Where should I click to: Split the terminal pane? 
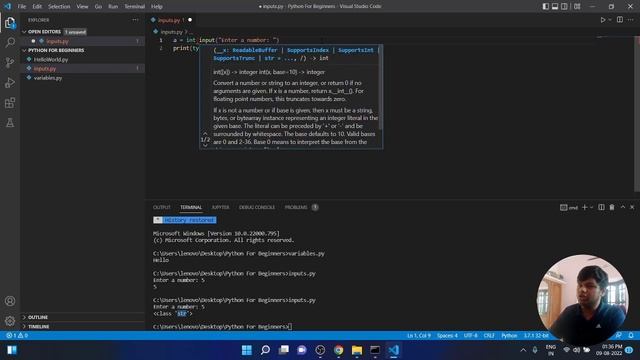tap(601, 207)
